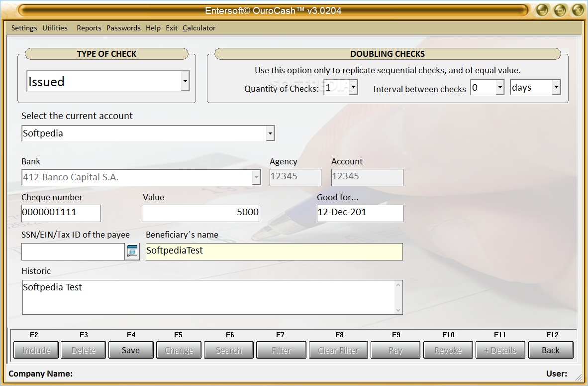Click the + Details button

500,350
